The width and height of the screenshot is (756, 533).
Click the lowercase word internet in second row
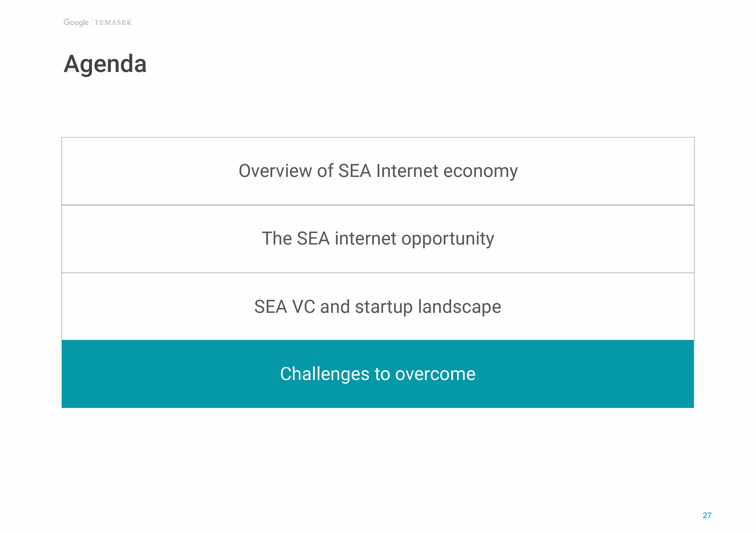pyautogui.click(x=365, y=238)
